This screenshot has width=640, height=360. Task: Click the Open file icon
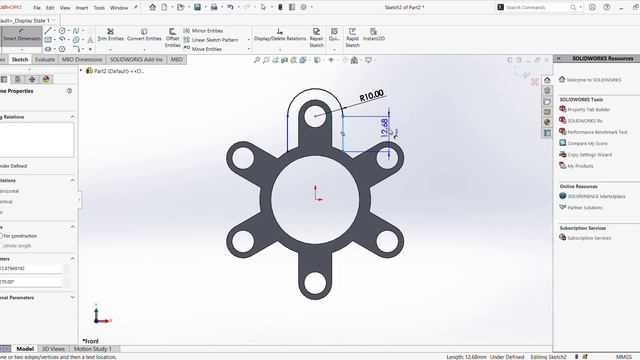point(180,7)
